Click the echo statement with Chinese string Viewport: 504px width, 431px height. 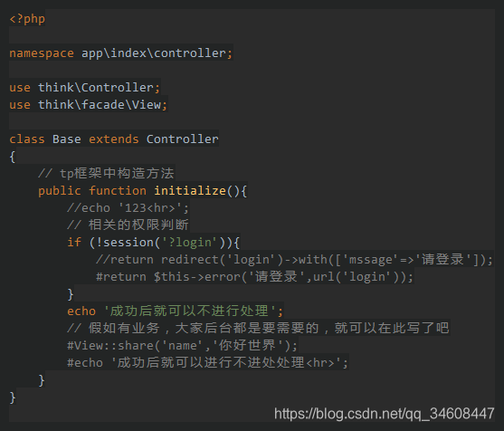click(x=176, y=311)
